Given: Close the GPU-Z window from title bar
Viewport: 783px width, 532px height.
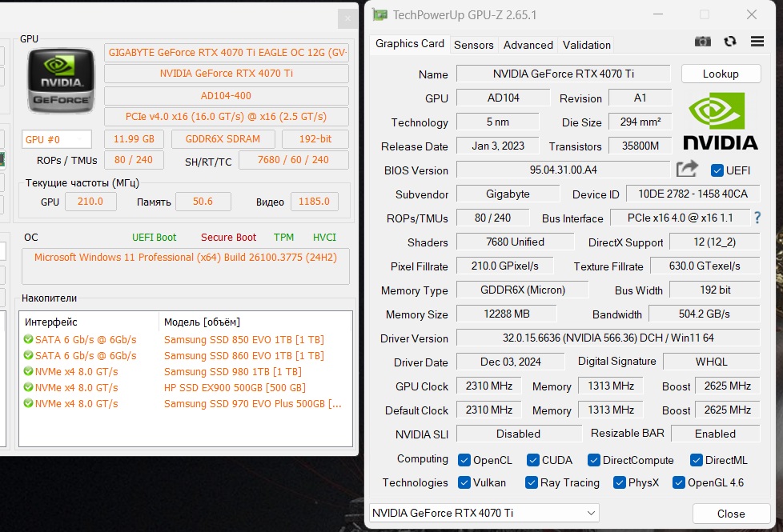Looking at the screenshot, I should point(752,15).
